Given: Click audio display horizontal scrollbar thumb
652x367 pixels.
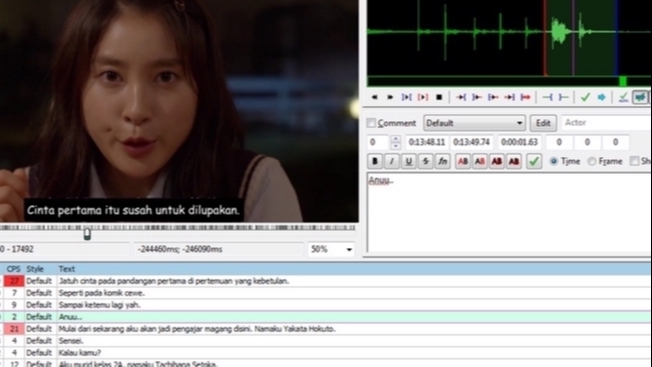Looking at the screenshot, I should point(622,81).
